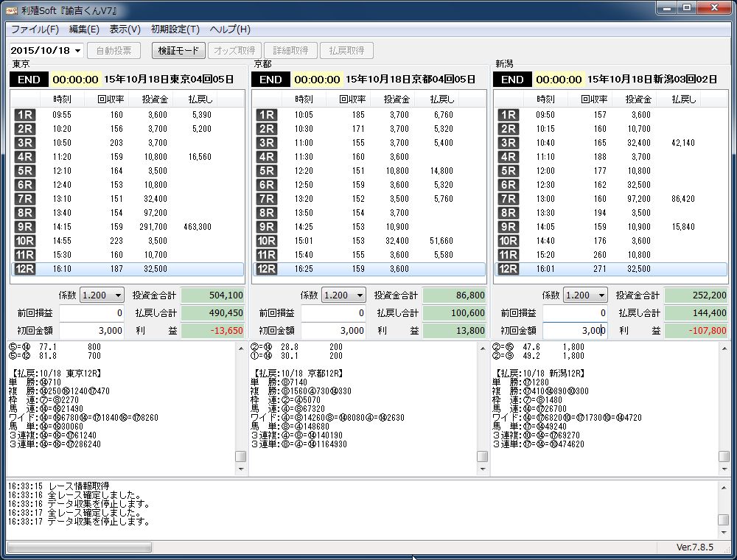Open the ファイル(F) menu

pos(35,29)
